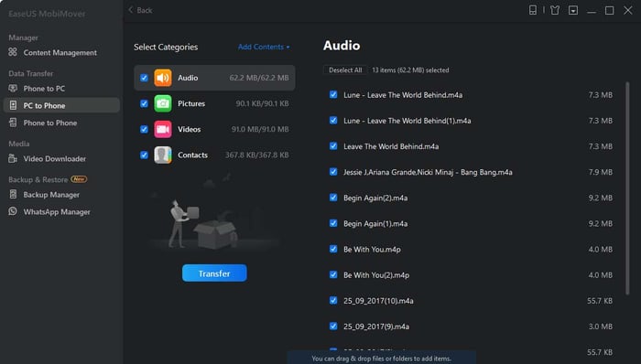The image size is (641, 364).
Task: Open Content Management section
Action: (x=61, y=52)
